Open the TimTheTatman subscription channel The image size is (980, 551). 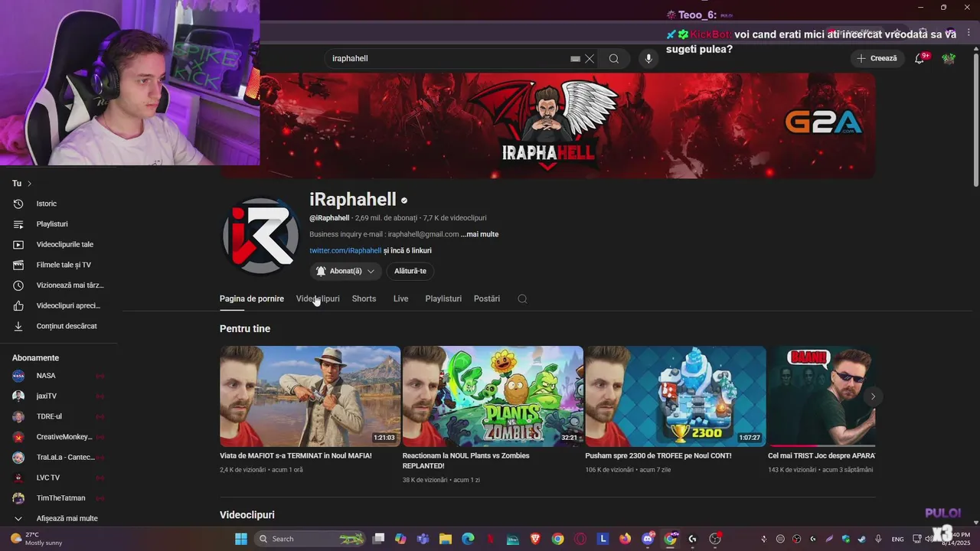point(58,498)
